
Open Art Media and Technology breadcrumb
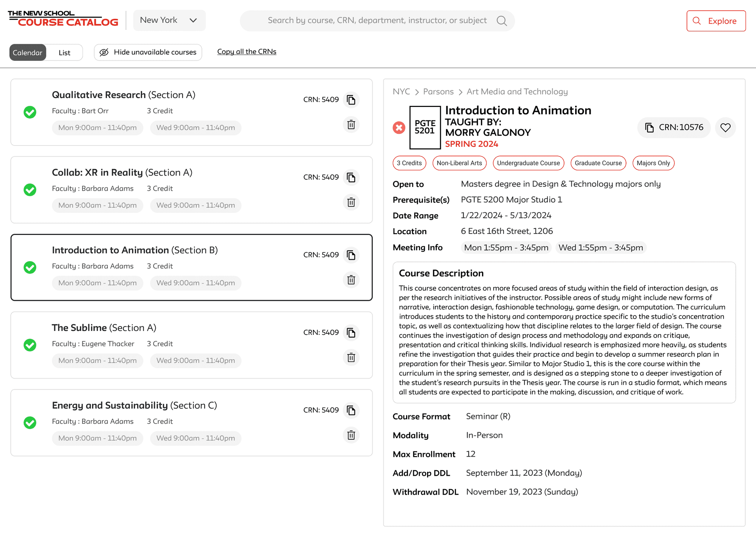517,91
